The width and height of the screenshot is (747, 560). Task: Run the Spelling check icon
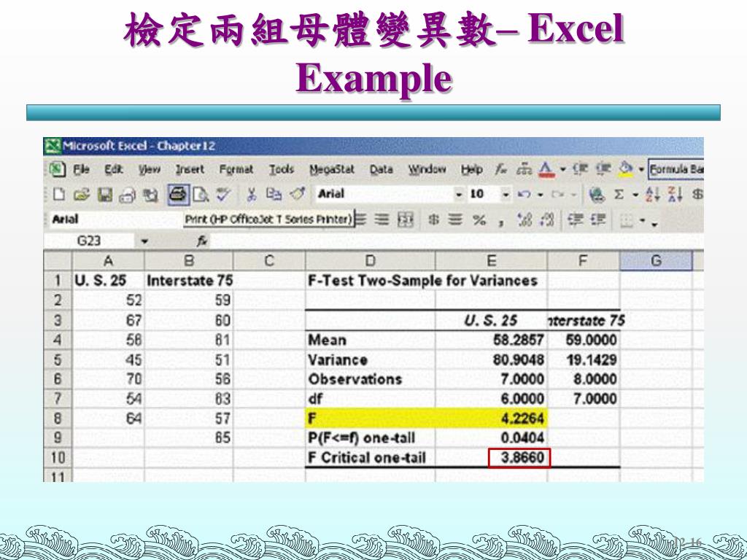[x=223, y=194]
